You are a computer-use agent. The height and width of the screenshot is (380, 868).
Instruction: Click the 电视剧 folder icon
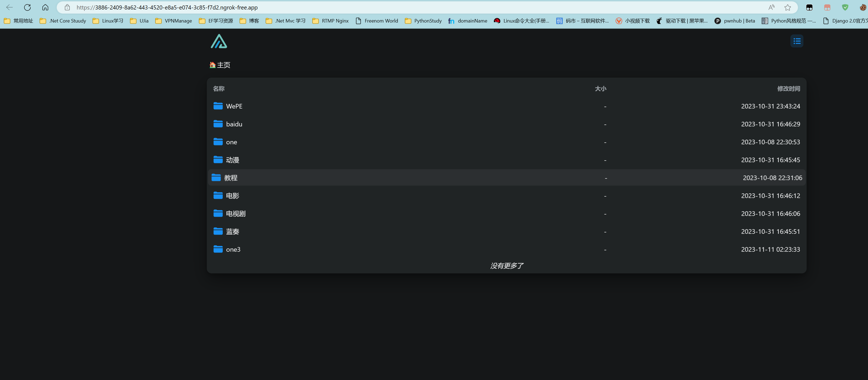tap(218, 213)
